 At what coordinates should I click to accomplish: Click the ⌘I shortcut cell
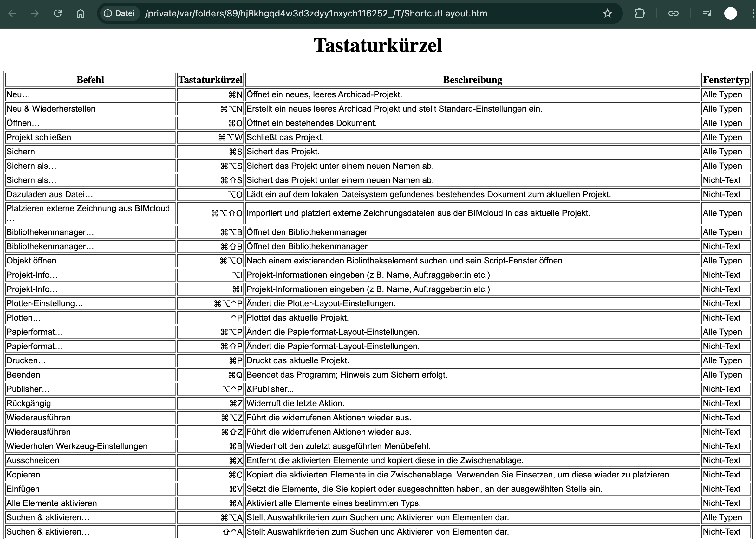tap(211, 289)
